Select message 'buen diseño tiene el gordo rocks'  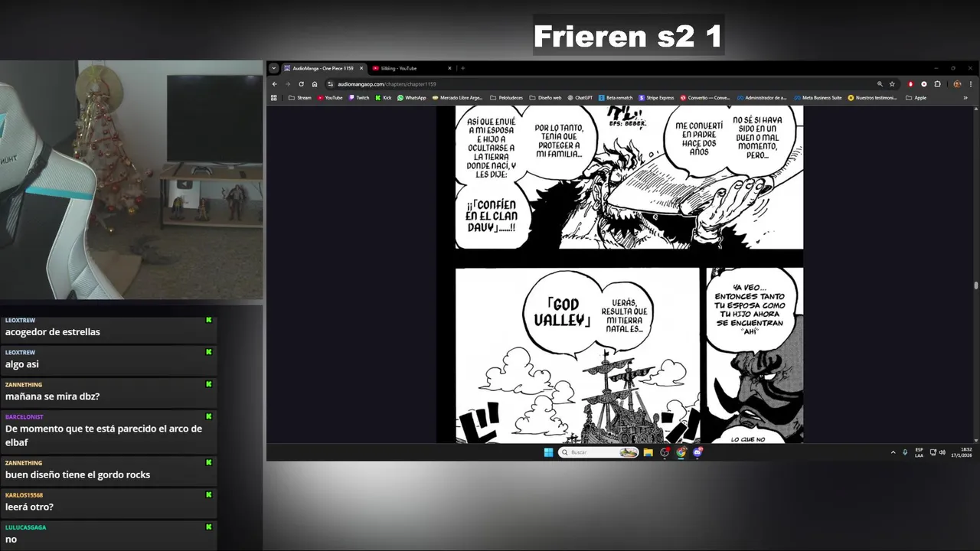point(77,474)
